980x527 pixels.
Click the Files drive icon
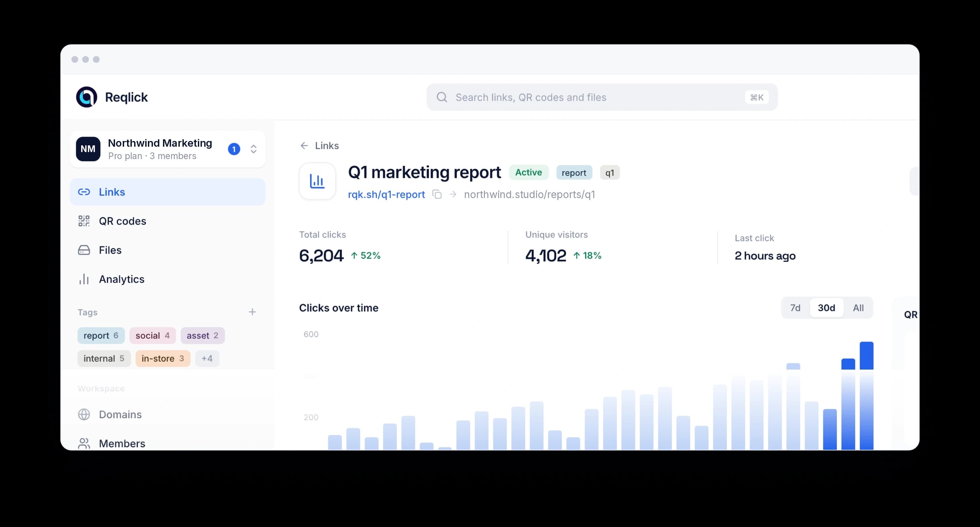[84, 250]
